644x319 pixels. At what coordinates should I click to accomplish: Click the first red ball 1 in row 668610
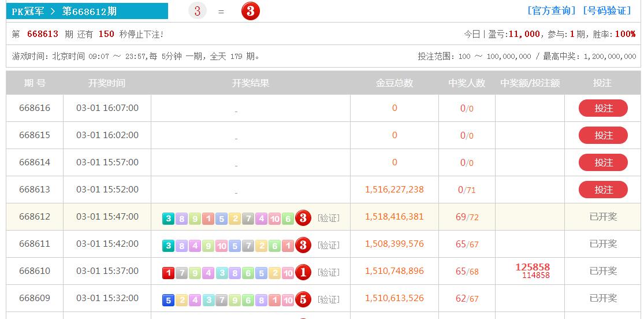click(168, 273)
